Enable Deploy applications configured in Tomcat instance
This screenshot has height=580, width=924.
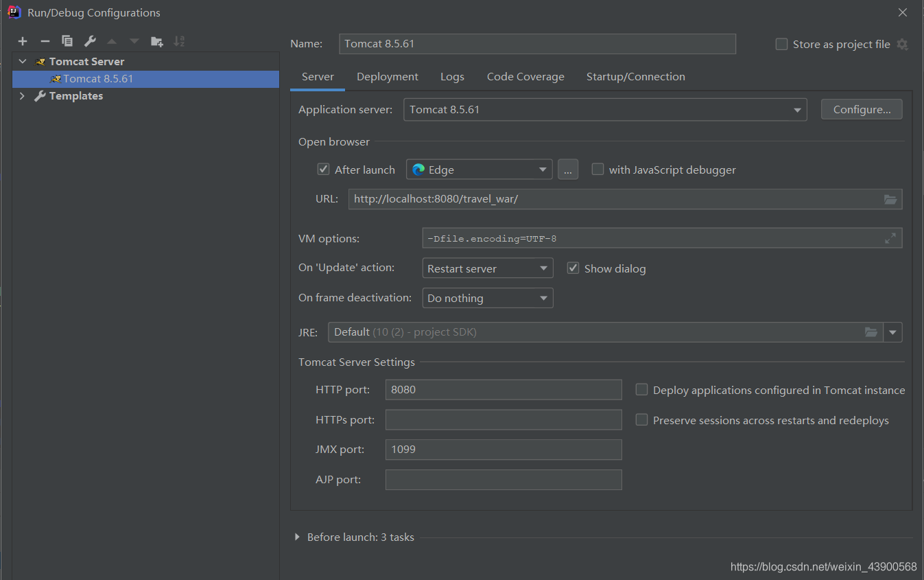642,389
